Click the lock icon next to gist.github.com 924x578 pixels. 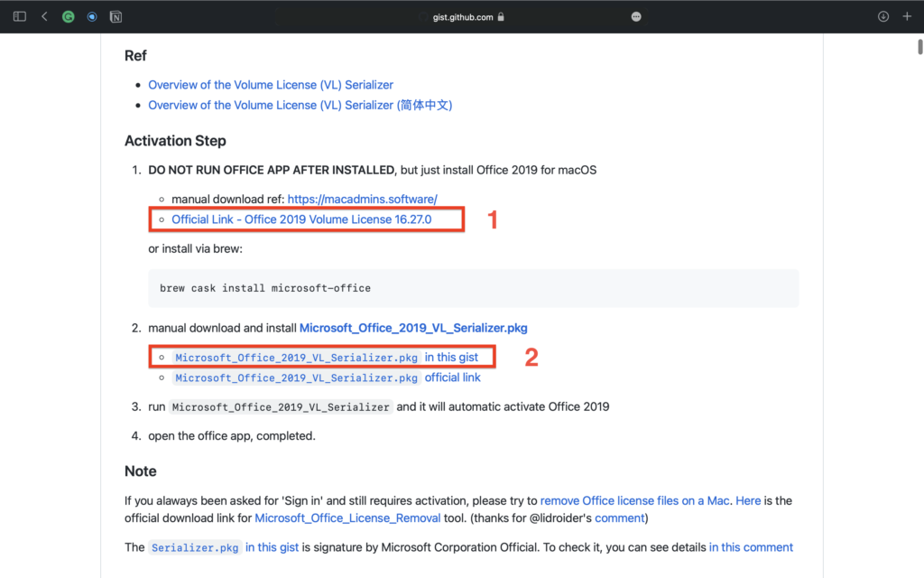501,16
